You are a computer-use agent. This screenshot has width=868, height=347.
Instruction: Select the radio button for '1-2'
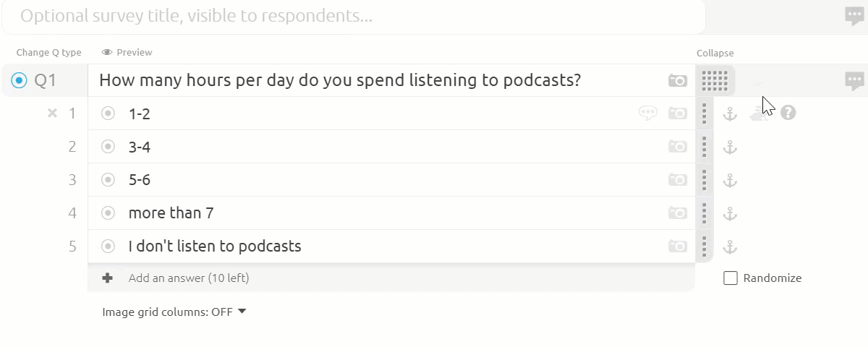[109, 113]
